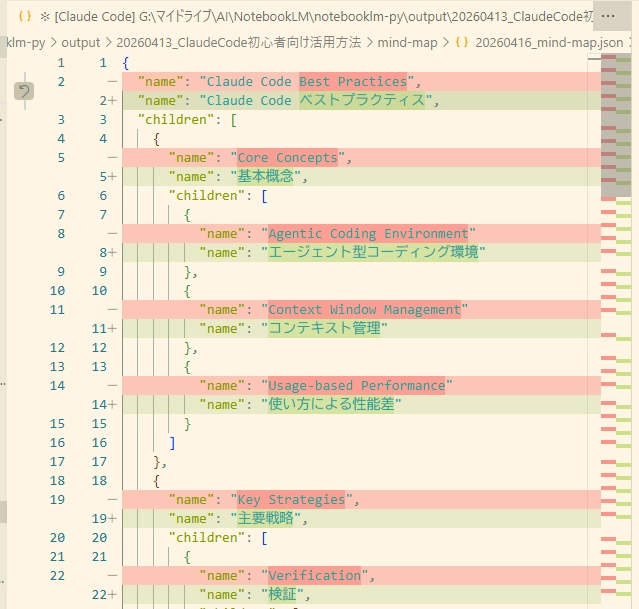Click modified line number 19+ in gutter
Viewport: 639px width, 609px height.
pyautogui.click(x=104, y=518)
